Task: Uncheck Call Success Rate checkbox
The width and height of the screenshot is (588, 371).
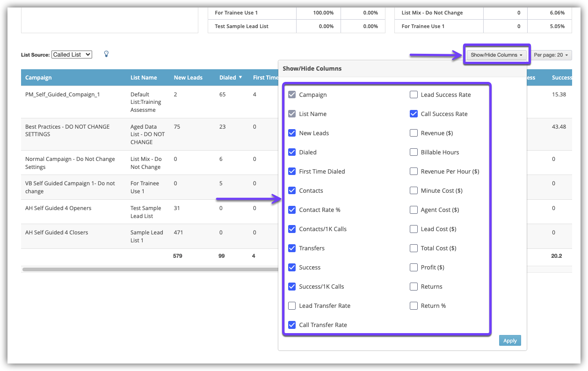Action: click(414, 114)
